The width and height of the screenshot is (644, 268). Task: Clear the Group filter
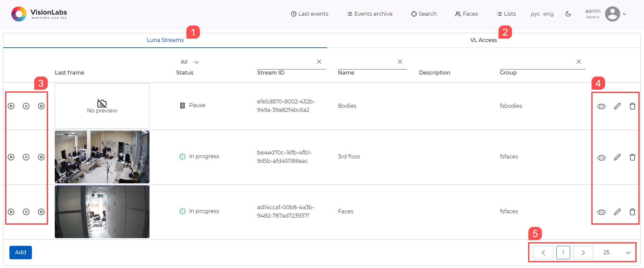[x=579, y=62]
